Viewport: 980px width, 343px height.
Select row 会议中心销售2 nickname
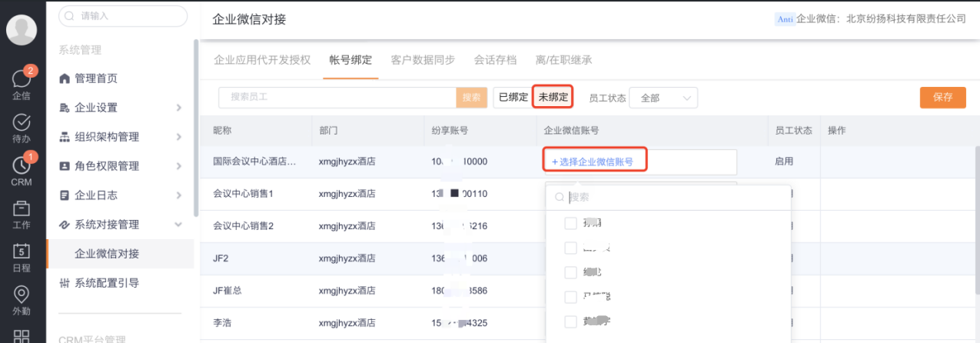coord(244,226)
